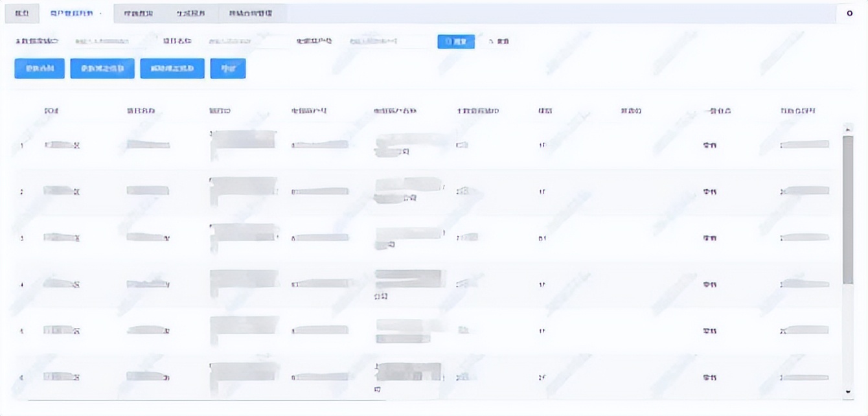Click the second blue action button below the filters
The image size is (868, 416).
(102, 68)
